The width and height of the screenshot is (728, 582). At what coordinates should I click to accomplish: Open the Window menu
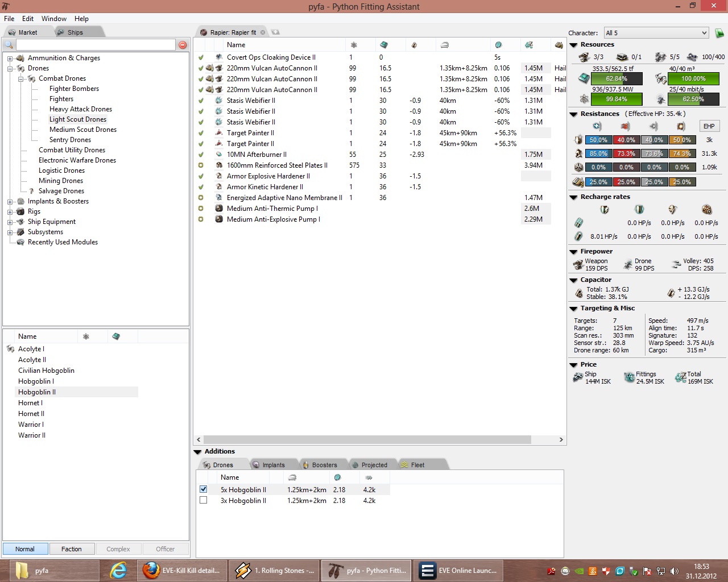[54, 19]
